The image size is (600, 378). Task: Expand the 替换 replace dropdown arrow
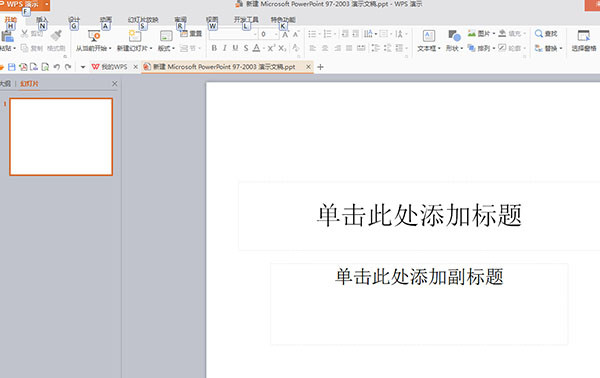[x=561, y=49]
